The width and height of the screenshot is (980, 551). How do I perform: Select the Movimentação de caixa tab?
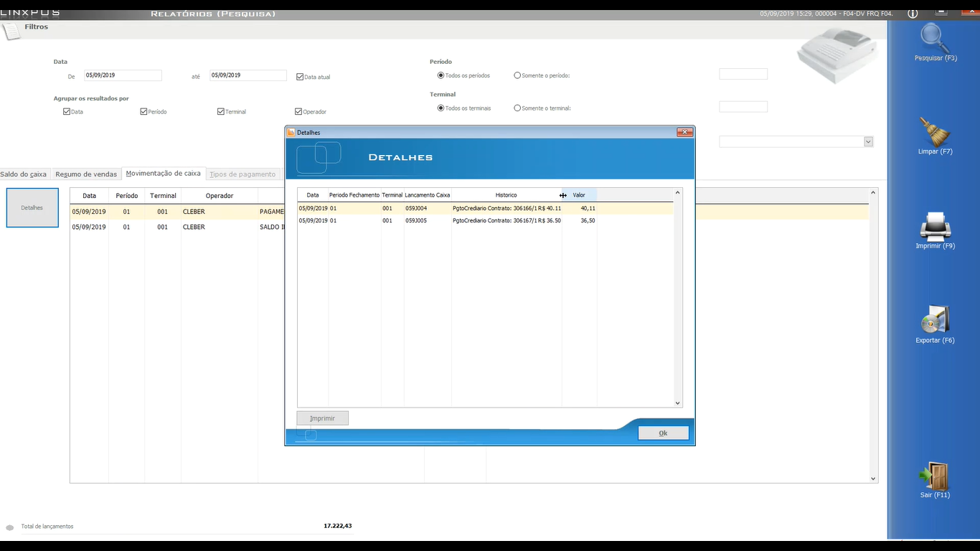[x=164, y=174]
